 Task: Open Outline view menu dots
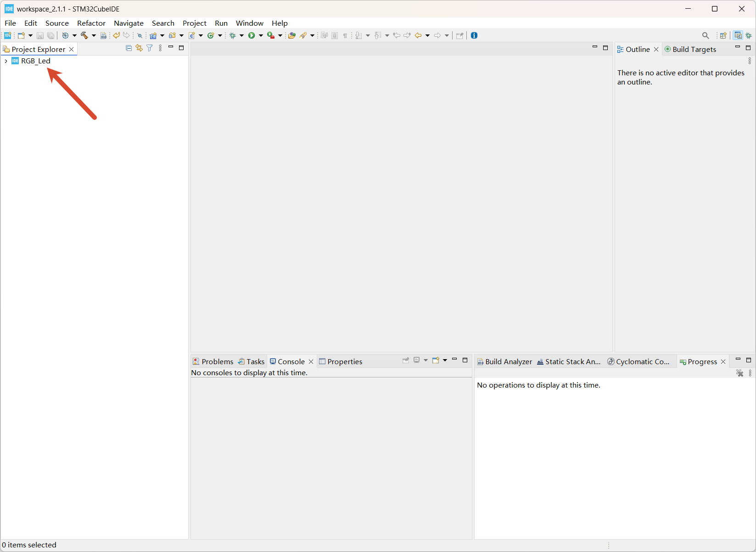point(750,61)
